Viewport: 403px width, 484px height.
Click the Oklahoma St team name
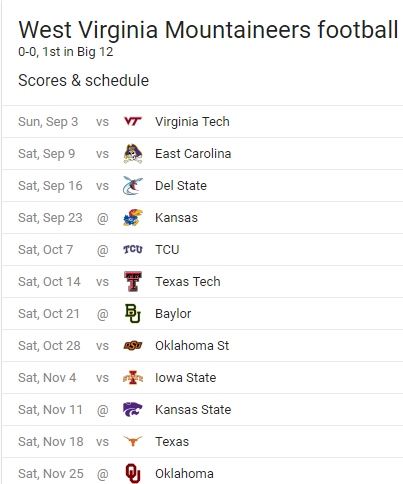point(192,346)
